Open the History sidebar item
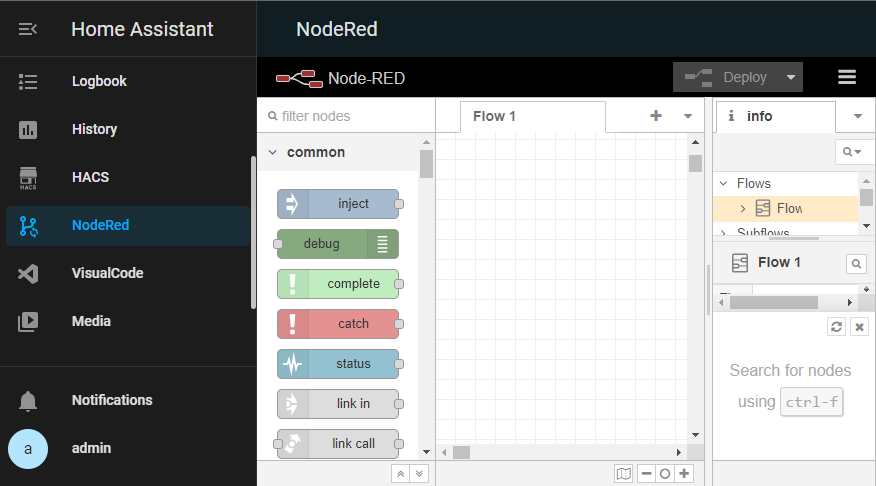876x486 pixels. coord(128,130)
